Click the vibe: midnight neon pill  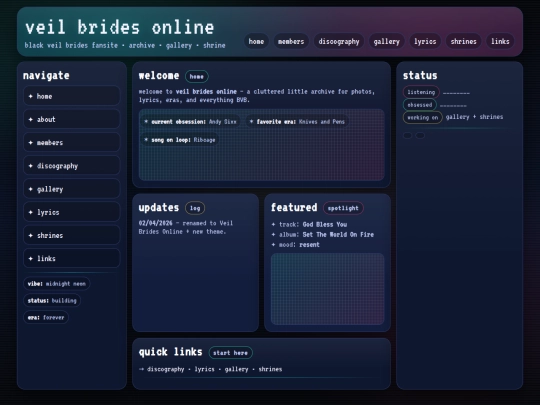(x=56, y=284)
